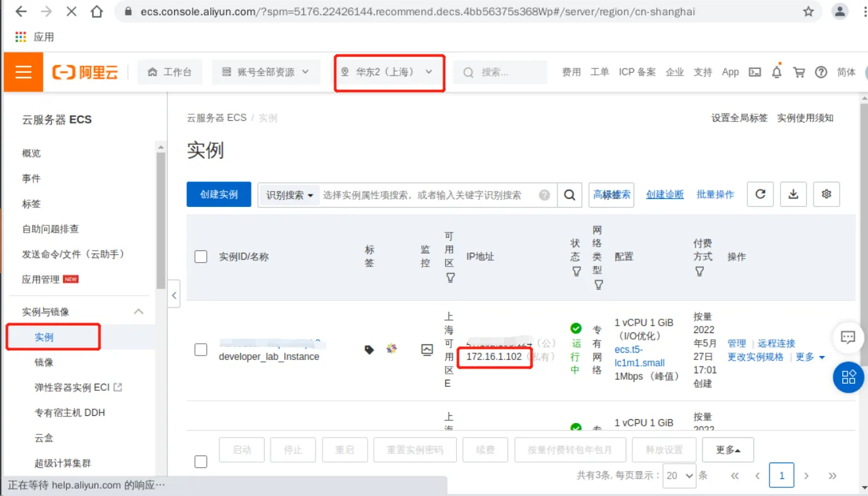The height and width of the screenshot is (496, 868).
Task: Refresh the instance list
Action: [760, 194]
